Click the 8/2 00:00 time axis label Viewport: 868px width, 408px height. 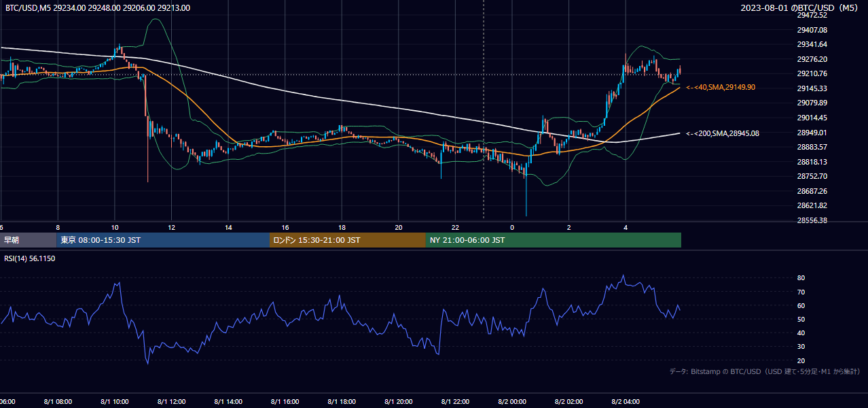click(512, 402)
